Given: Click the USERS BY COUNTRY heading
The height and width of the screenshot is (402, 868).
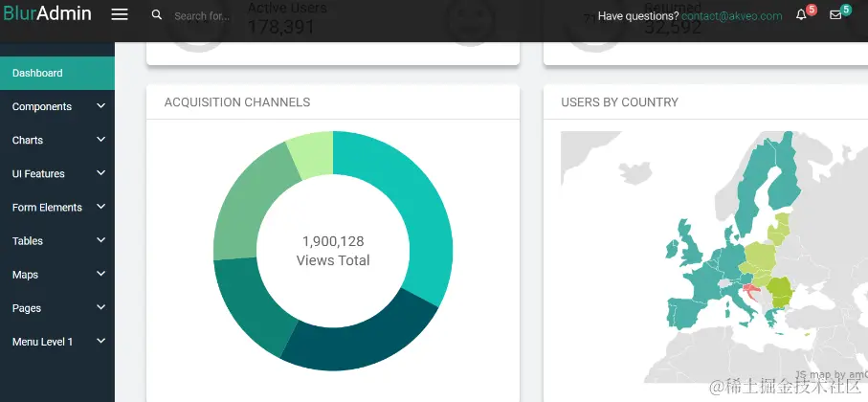Looking at the screenshot, I should 619,102.
